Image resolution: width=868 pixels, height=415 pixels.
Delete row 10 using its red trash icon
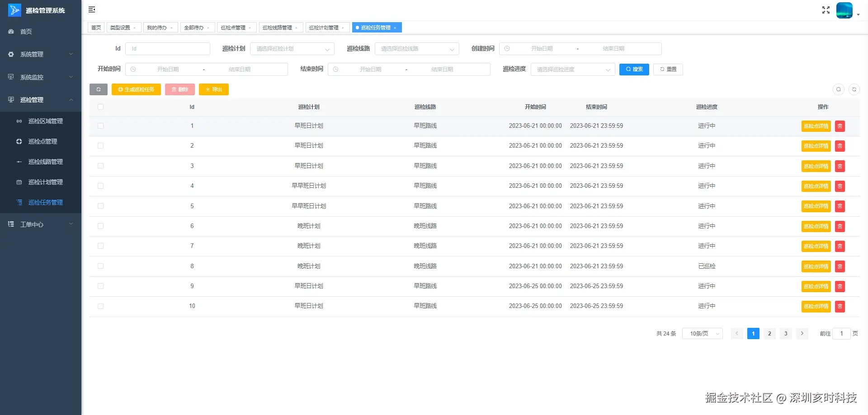pos(840,307)
